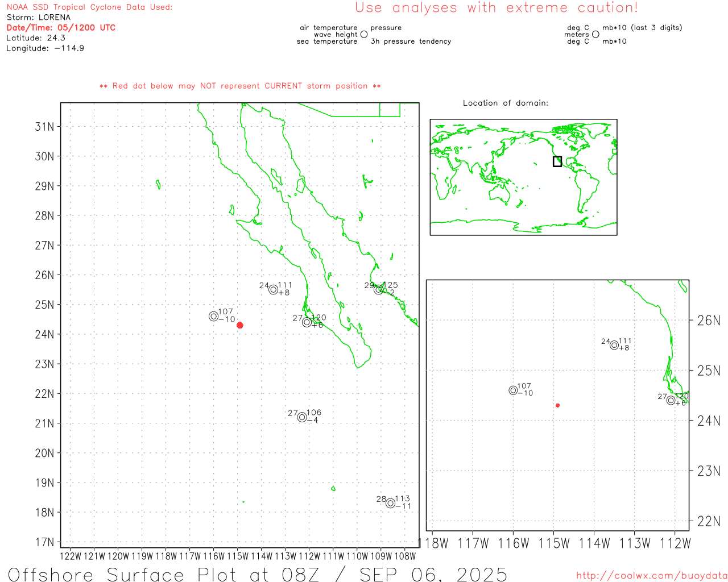This screenshot has width=728, height=582.
Task: Click inset map buoy circle labeled 107 -10
Action: [513, 390]
